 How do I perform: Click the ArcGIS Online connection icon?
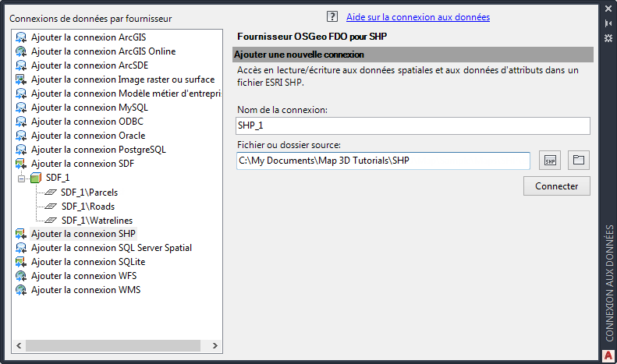(21, 51)
